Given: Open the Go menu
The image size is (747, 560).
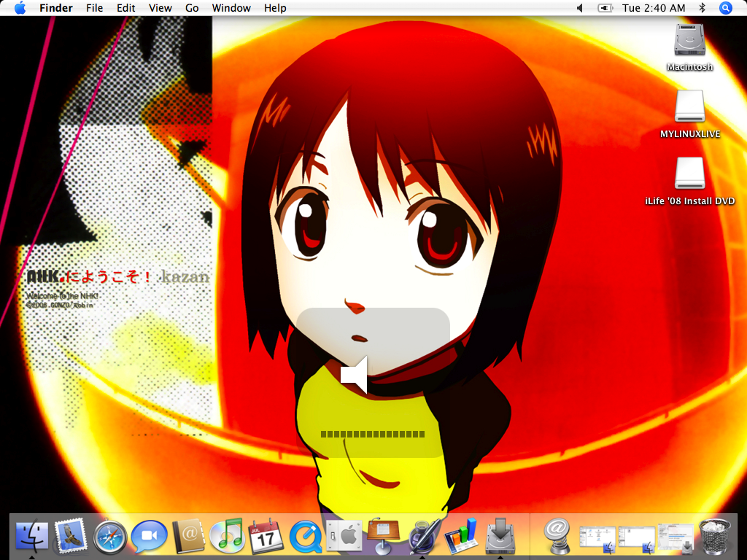Looking at the screenshot, I should [x=192, y=7].
